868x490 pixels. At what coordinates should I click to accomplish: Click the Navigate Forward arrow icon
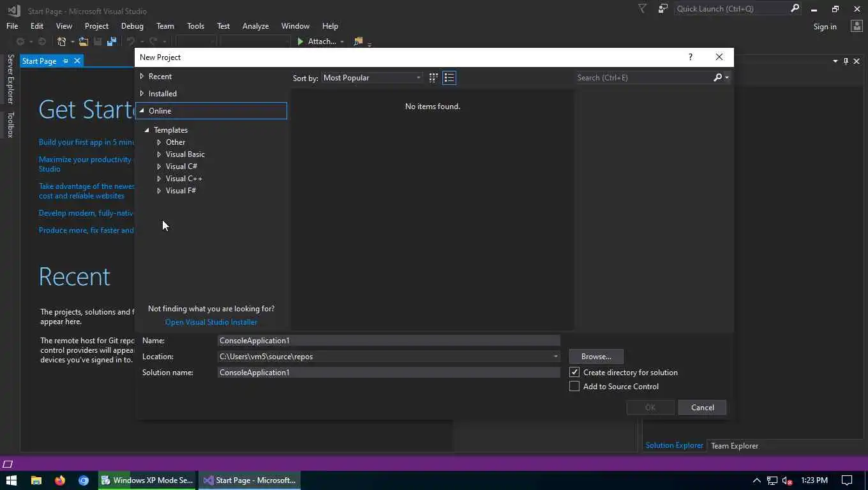pos(42,41)
